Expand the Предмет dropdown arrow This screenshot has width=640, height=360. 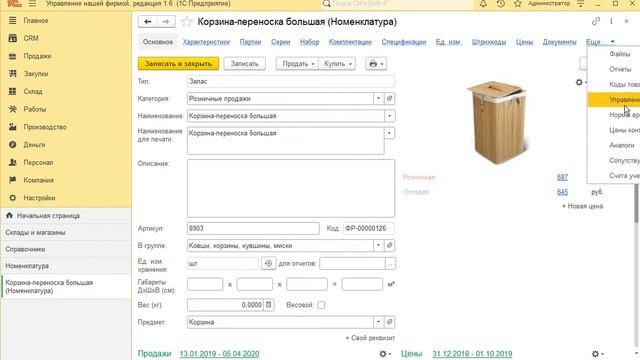pyautogui.click(x=378, y=322)
